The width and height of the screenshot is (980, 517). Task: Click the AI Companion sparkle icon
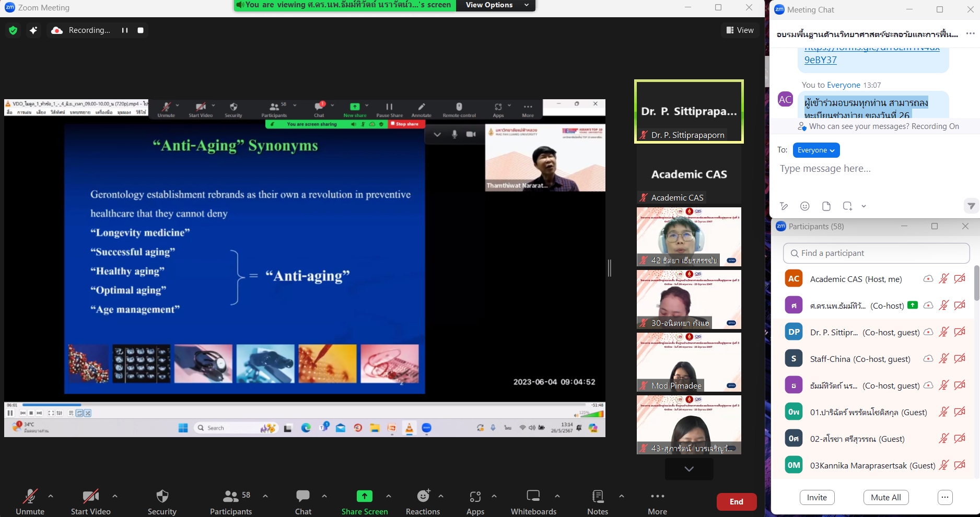tap(33, 30)
